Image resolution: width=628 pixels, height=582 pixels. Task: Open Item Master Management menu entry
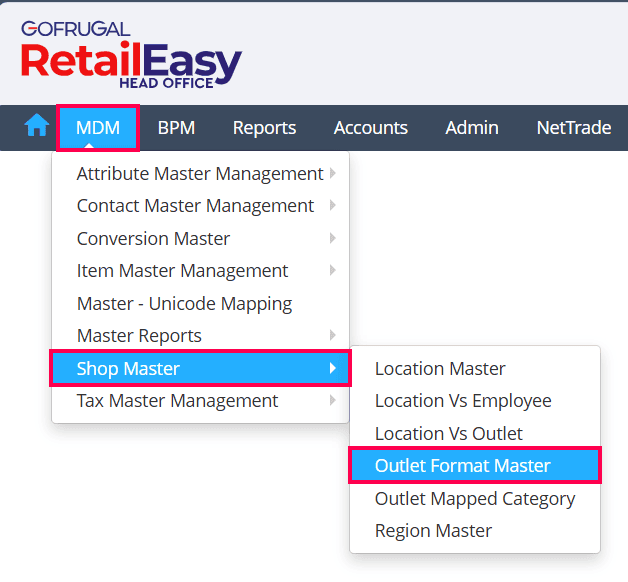click(x=200, y=271)
